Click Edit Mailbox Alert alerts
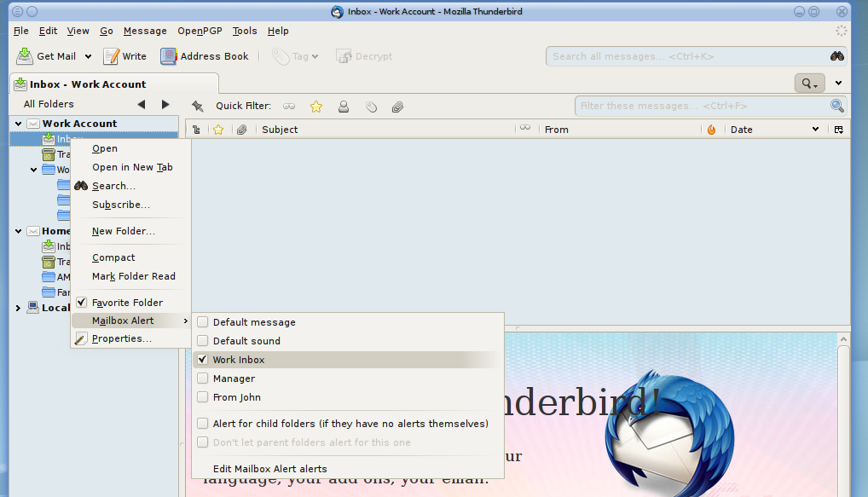868x497 pixels. (269, 469)
